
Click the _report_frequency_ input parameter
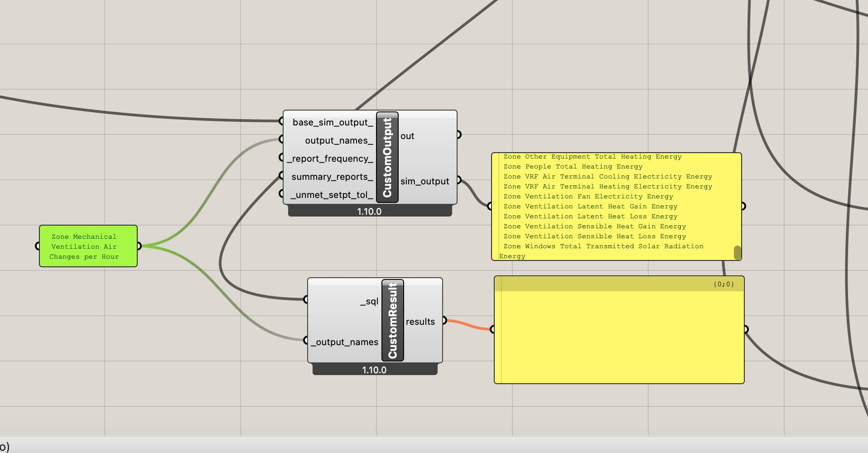point(330,159)
